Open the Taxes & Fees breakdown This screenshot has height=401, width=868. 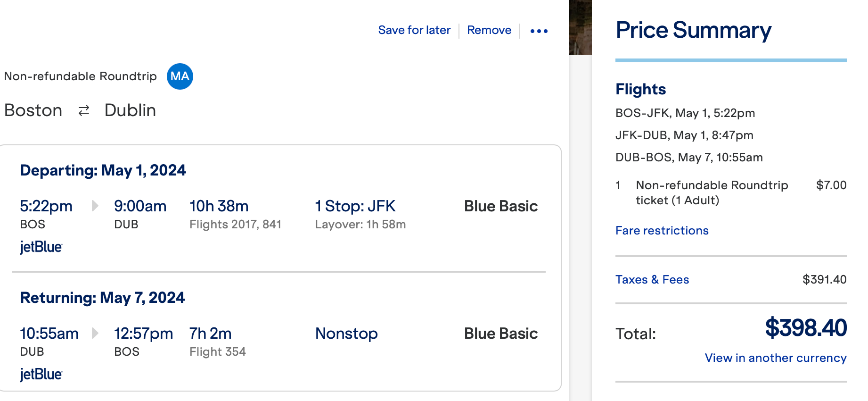tap(652, 279)
